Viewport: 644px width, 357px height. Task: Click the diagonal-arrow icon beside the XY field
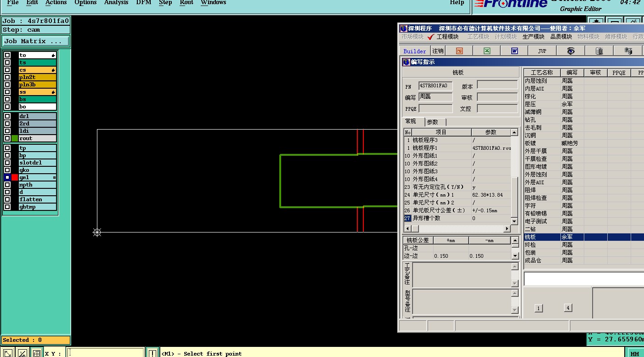8,353
